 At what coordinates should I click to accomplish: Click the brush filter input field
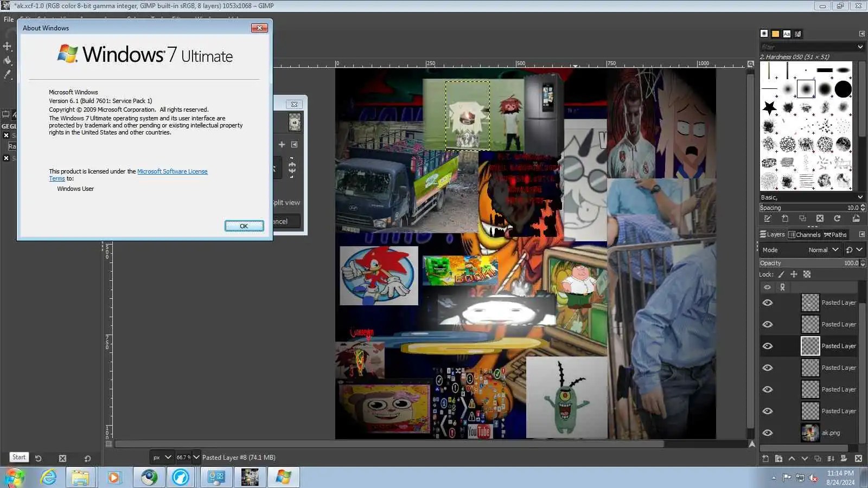click(807, 47)
